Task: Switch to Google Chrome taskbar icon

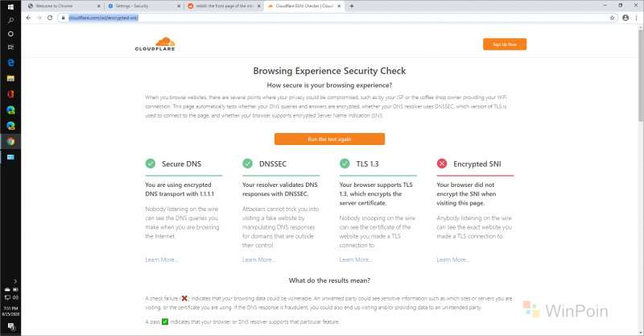Action: tap(10, 142)
